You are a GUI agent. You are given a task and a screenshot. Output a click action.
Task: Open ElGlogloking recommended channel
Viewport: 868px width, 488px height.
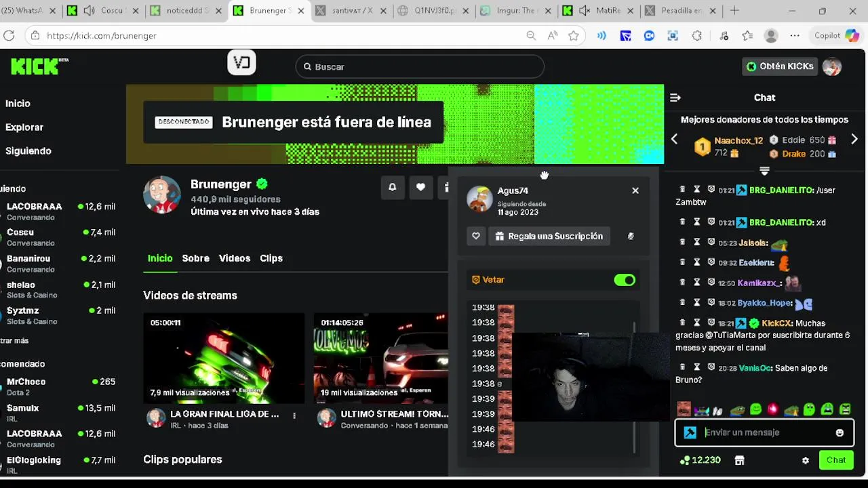(x=60, y=464)
